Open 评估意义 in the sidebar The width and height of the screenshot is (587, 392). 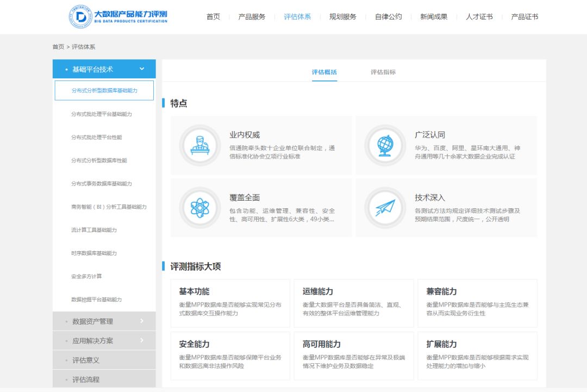(x=104, y=360)
